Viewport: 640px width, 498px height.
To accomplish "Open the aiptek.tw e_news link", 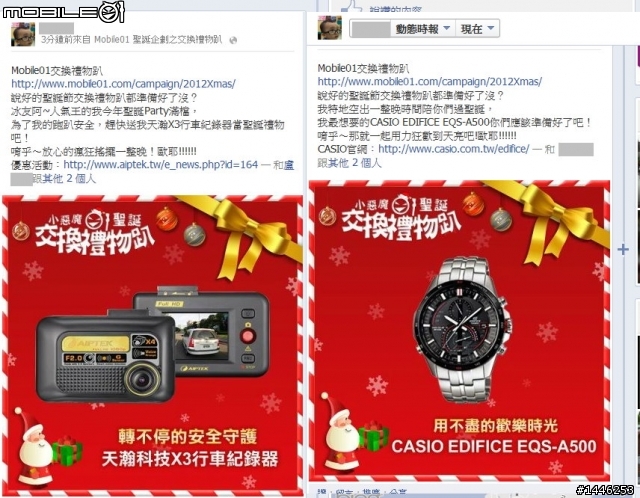I will (x=161, y=165).
